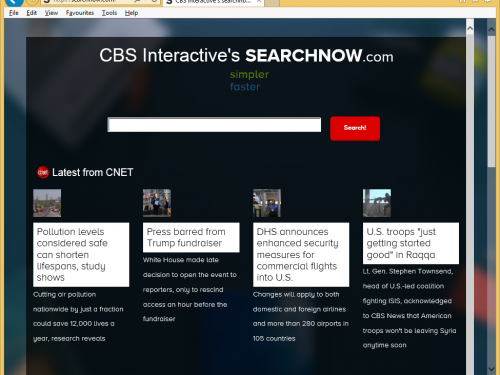Open the DHS security story thumbnail
The width and height of the screenshot is (500, 375).
pyautogui.click(x=267, y=203)
